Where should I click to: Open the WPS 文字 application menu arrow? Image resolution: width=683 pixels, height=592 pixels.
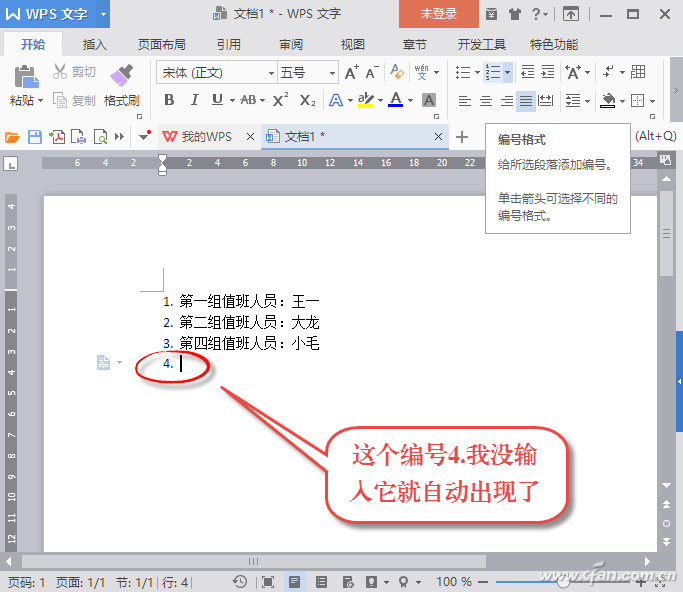[x=103, y=14]
